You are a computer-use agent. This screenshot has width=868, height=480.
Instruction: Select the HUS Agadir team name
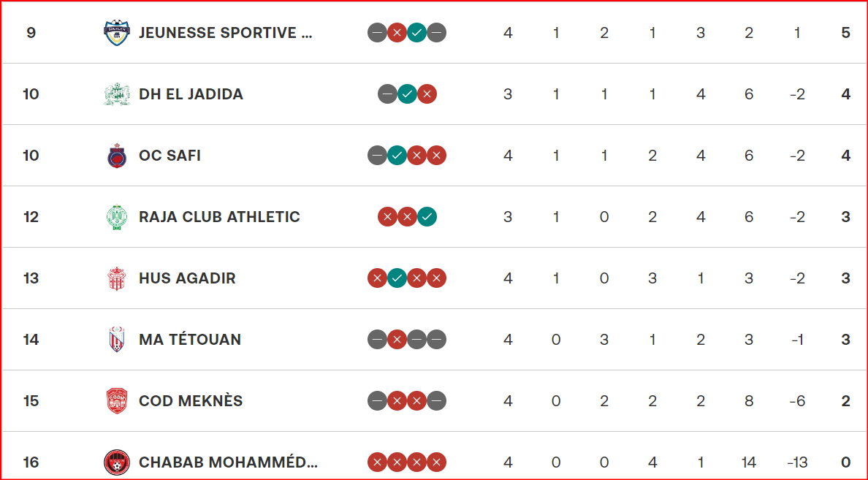point(187,278)
